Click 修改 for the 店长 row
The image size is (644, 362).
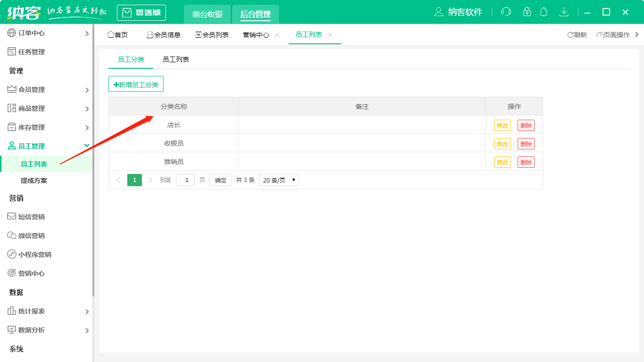point(502,125)
